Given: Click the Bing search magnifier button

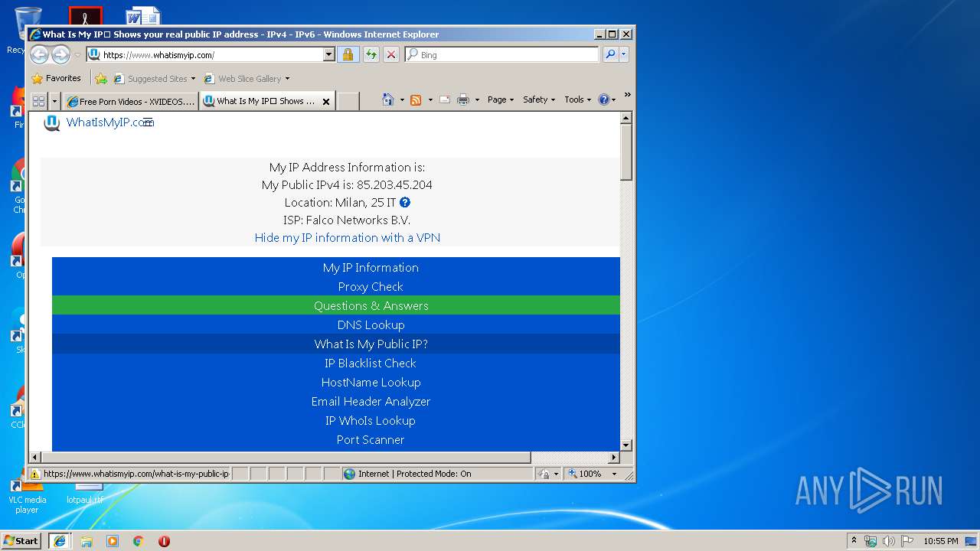Looking at the screenshot, I should click(x=610, y=54).
